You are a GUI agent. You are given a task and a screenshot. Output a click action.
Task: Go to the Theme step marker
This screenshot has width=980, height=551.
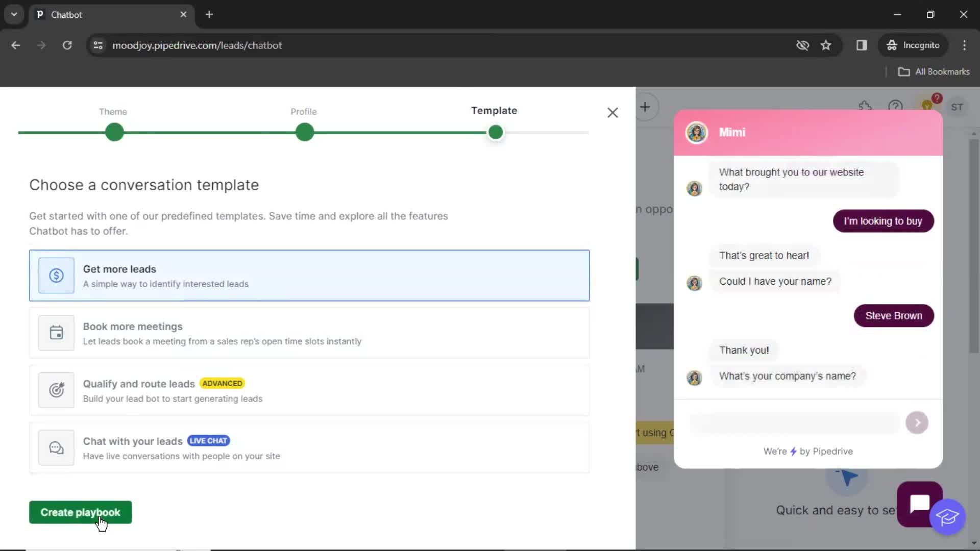(x=114, y=133)
